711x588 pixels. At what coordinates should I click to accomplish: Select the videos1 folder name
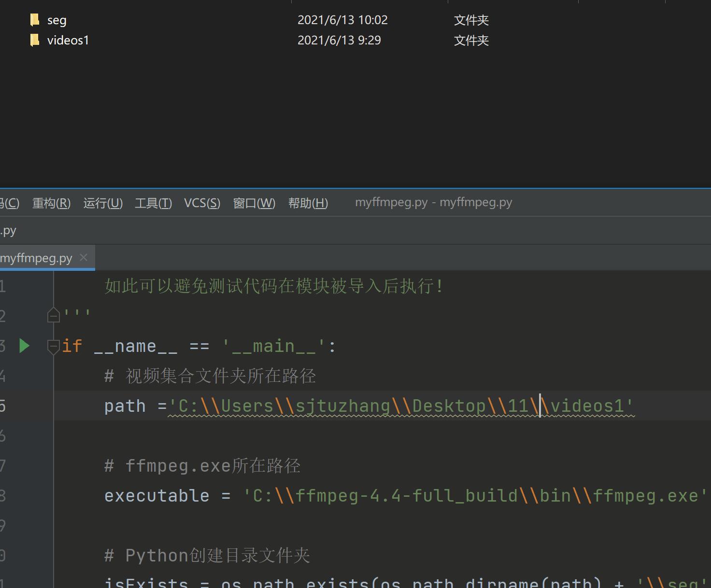[x=68, y=40]
